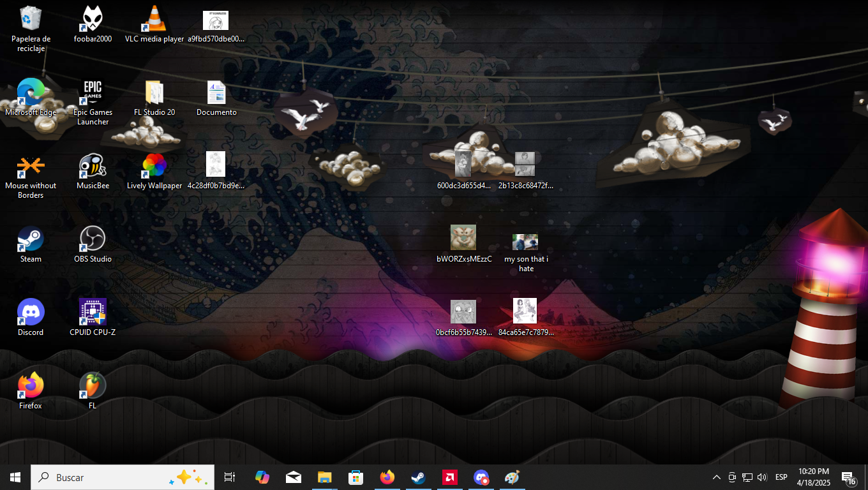
Task: Click the Meet Now tray icon
Action: (732, 477)
